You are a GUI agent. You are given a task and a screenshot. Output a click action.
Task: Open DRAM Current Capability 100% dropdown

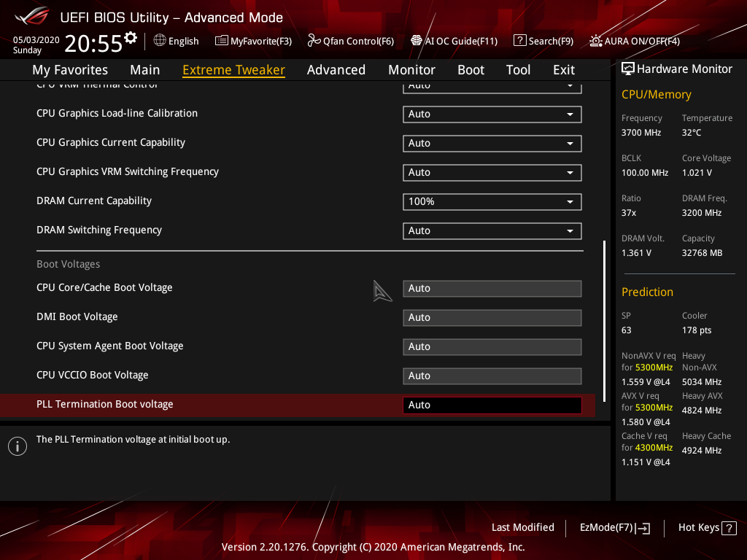click(492, 201)
